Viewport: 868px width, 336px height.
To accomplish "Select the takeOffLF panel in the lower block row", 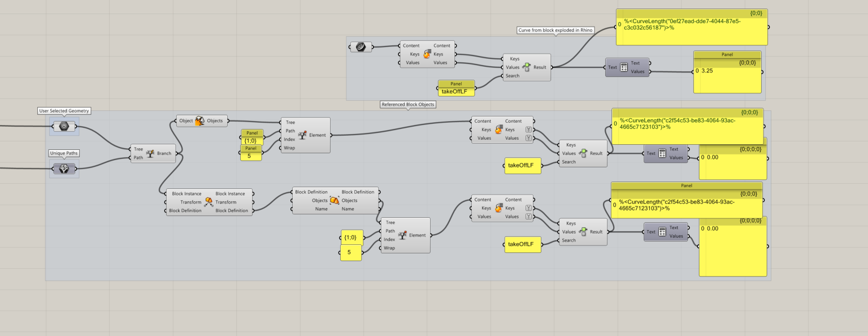I will [522, 244].
